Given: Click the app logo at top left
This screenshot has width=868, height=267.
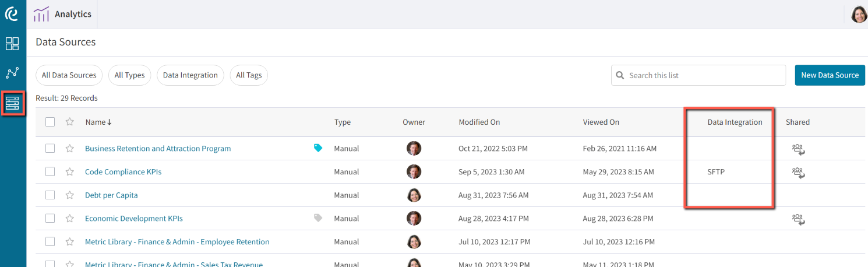Looking at the screenshot, I should tap(12, 13).
